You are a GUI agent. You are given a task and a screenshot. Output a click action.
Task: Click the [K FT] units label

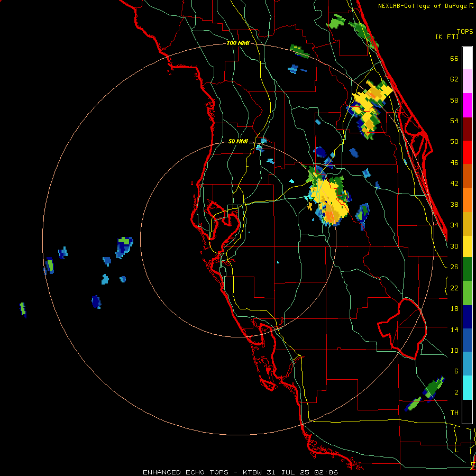tap(447, 36)
